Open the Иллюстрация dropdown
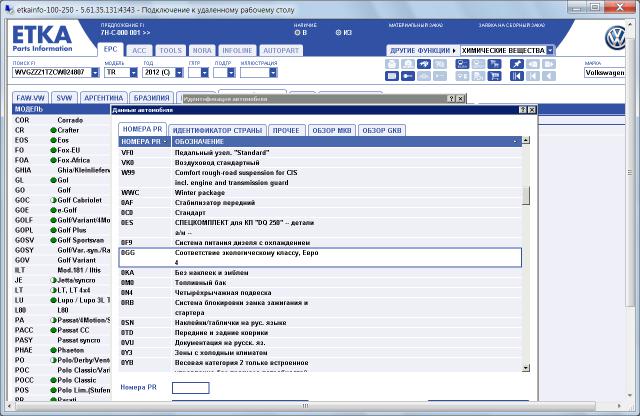Image resolution: width=640 pixels, height=416 pixels. (273, 73)
